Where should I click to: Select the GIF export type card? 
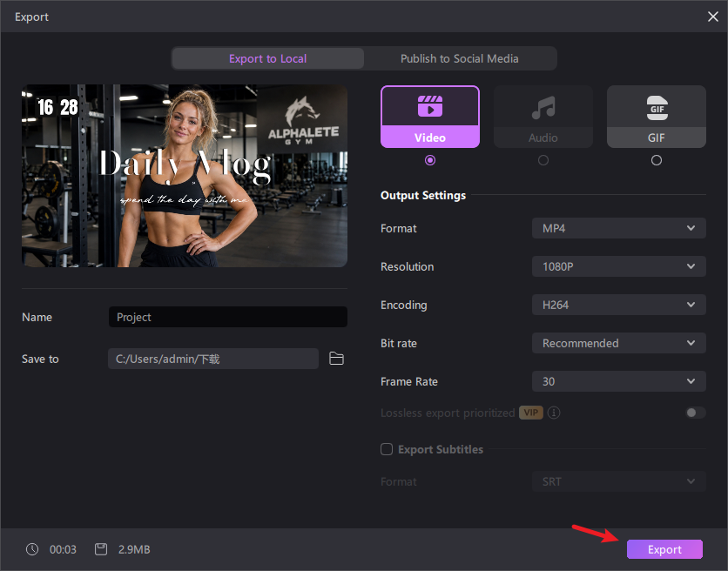click(657, 117)
